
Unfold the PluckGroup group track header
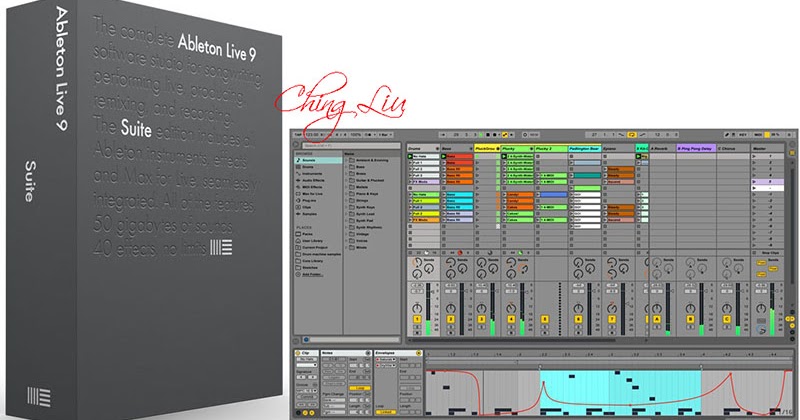point(497,149)
